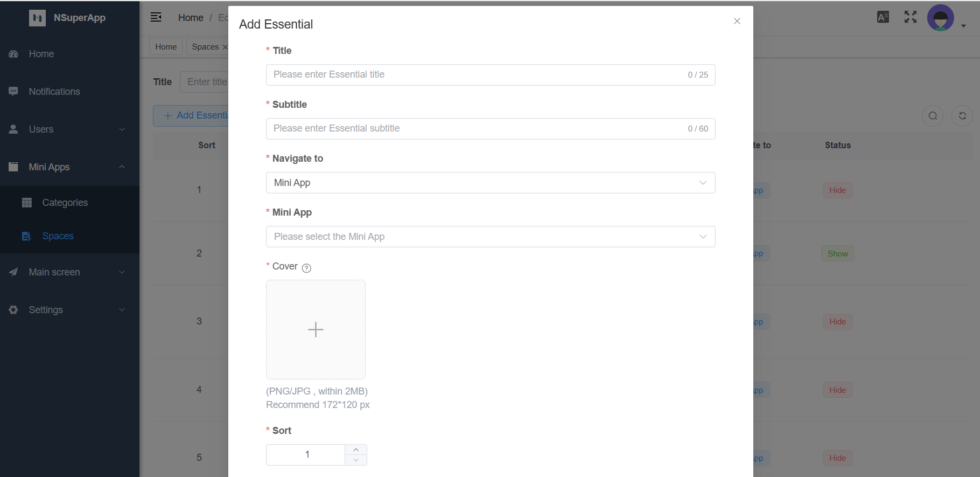Open Categories in the sidebar
Image resolution: width=980 pixels, height=477 pixels.
(65, 203)
